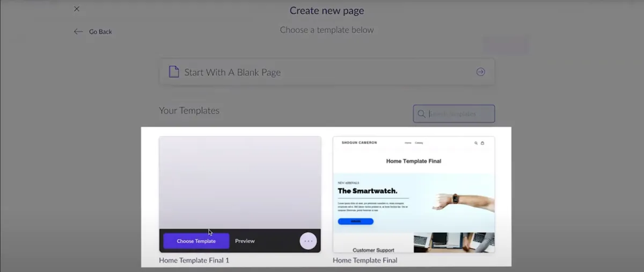Click the Catalog menu item in preview
The image size is (644, 272).
pyautogui.click(x=419, y=143)
